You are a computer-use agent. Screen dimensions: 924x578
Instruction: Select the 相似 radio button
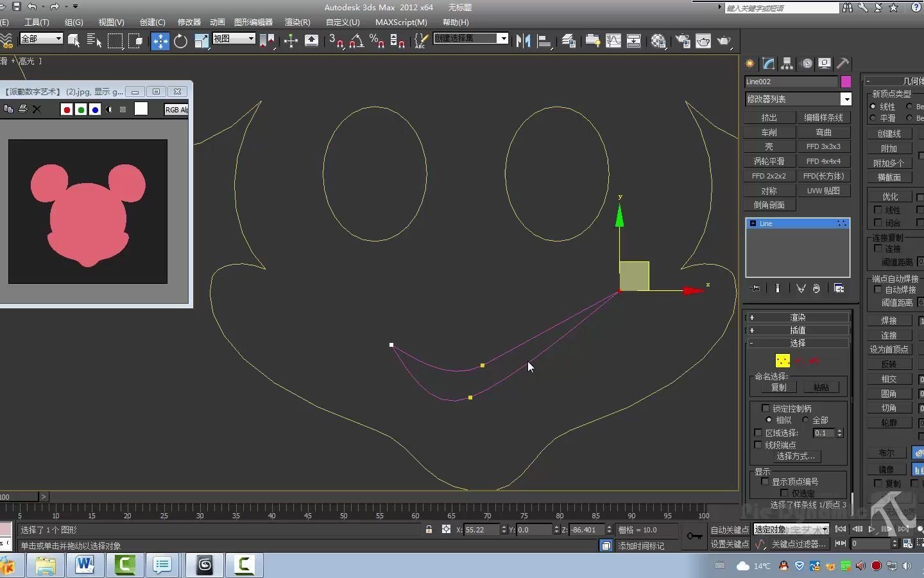[x=769, y=420]
